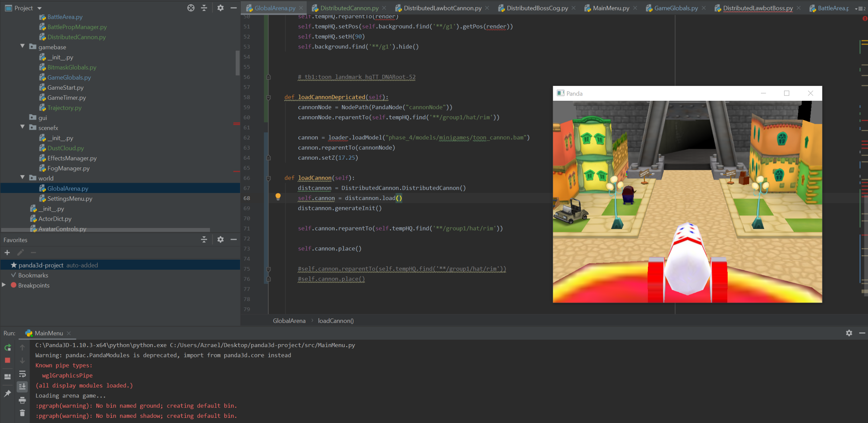
Task: Collapse all in the Project panel toolbar
Action: click(204, 8)
